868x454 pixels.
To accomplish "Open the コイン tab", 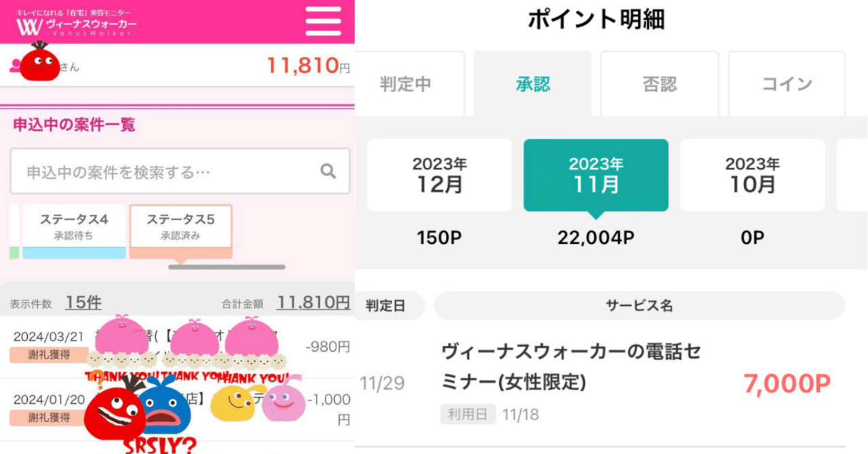I will pyautogui.click(x=787, y=84).
